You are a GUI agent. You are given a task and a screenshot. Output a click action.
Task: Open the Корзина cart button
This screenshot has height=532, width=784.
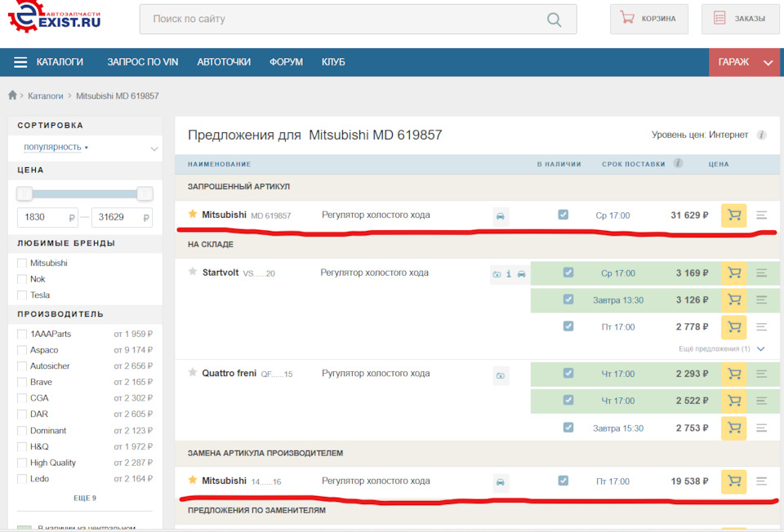tap(649, 19)
